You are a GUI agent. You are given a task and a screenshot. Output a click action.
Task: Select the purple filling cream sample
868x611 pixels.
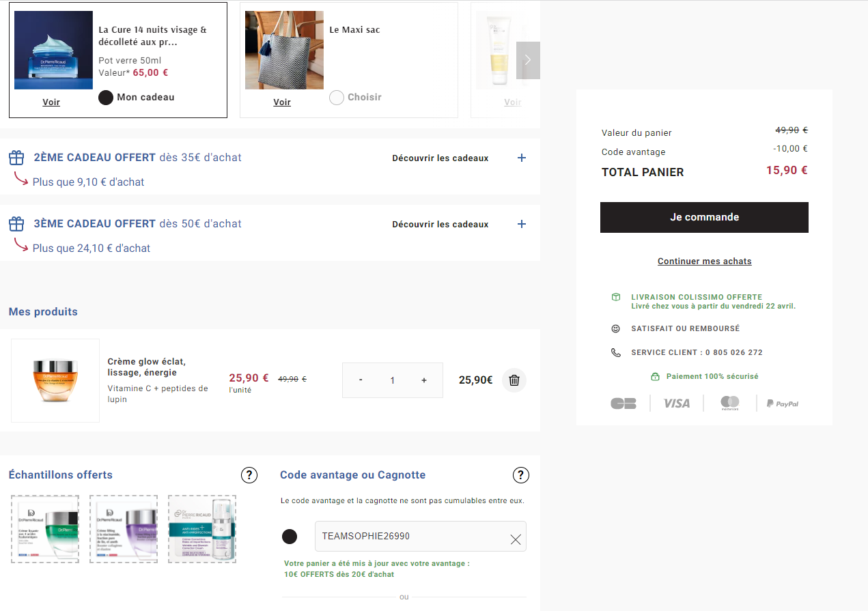(124, 529)
